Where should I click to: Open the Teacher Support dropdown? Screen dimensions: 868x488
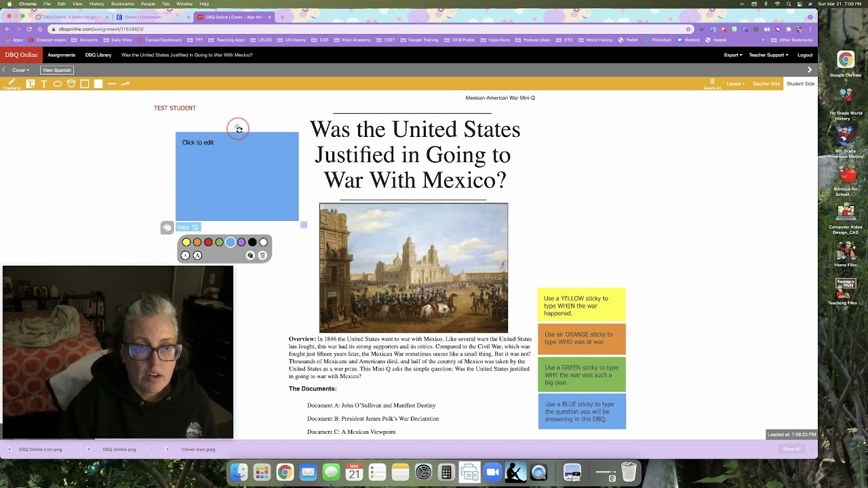768,55
